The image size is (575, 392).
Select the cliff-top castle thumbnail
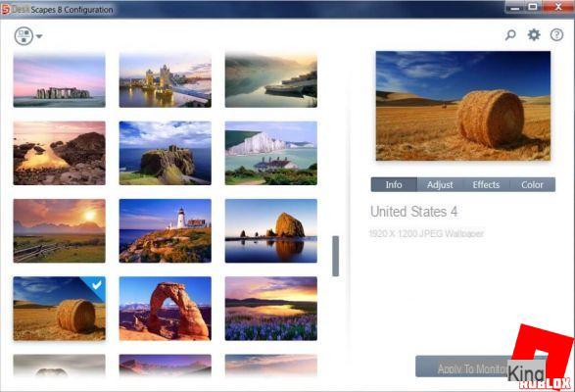click(166, 153)
